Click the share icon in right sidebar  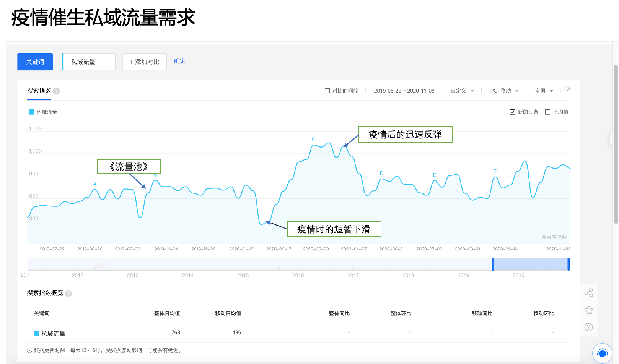589,293
